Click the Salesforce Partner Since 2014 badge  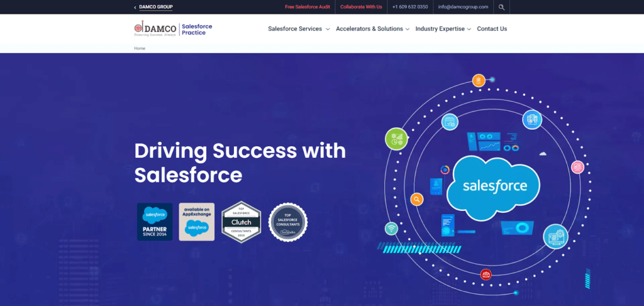point(155,222)
